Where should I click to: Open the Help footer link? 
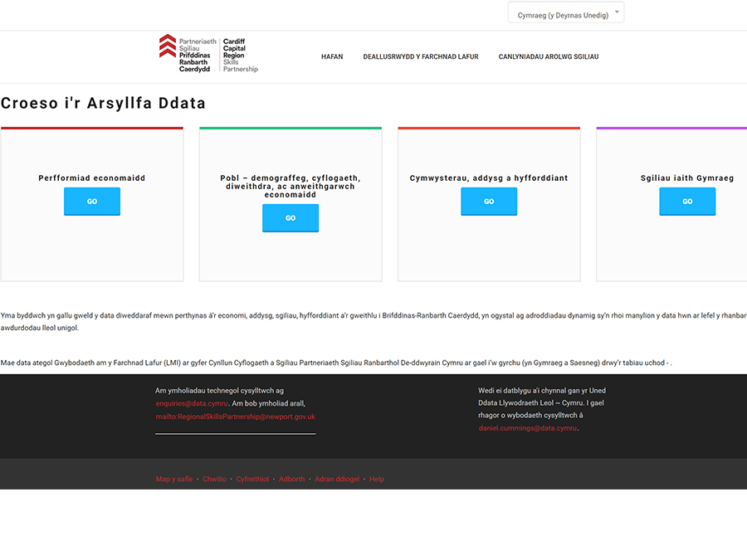click(376, 479)
